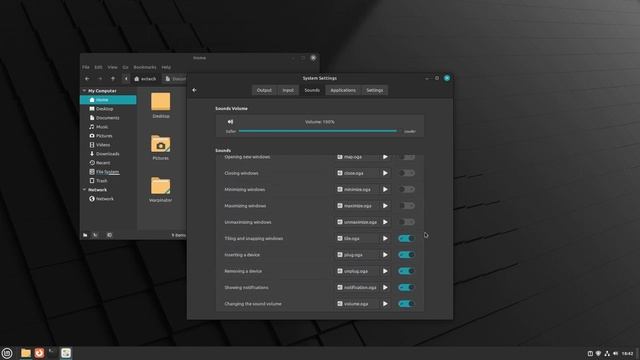
Task: Select the Sounds tab
Action: click(312, 90)
